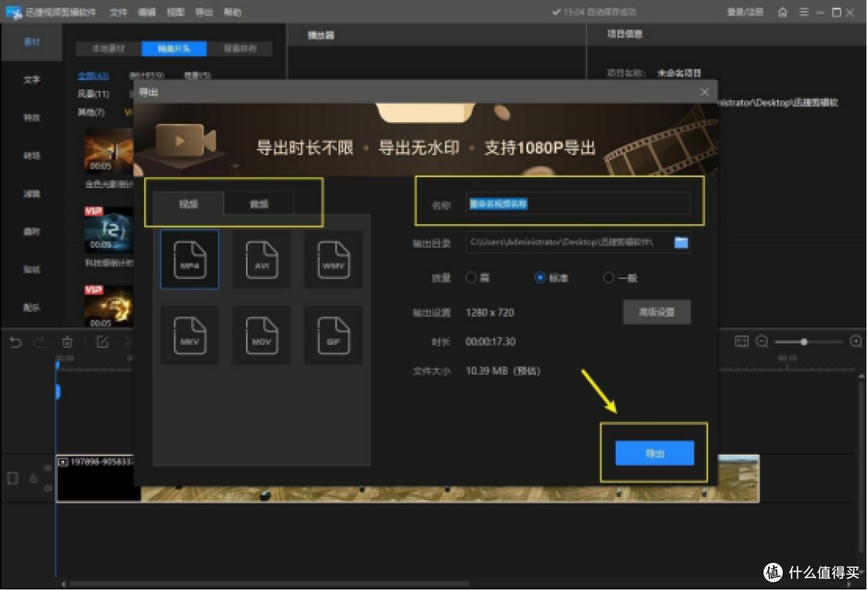Filter templates by 风景(11) category

pyautogui.click(x=93, y=93)
